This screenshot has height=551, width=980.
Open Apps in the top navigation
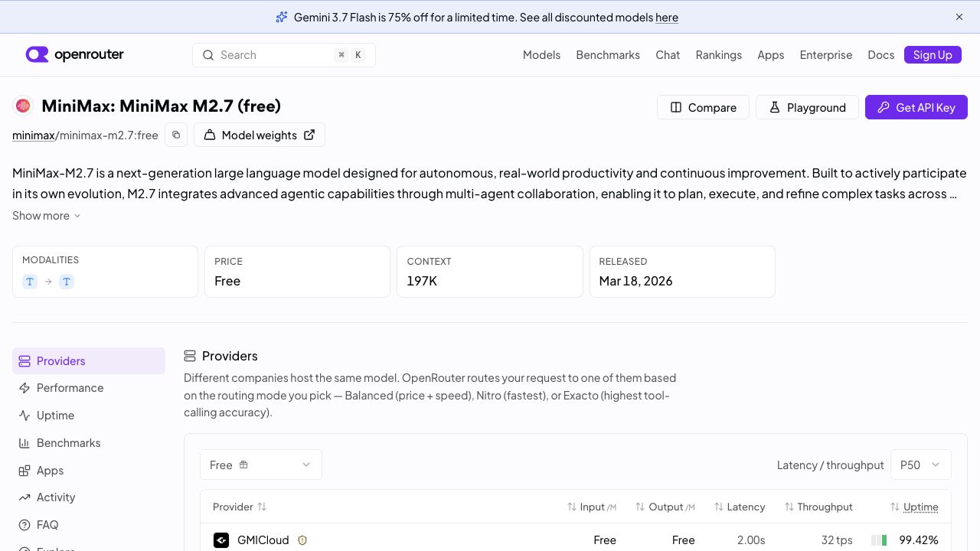click(771, 55)
